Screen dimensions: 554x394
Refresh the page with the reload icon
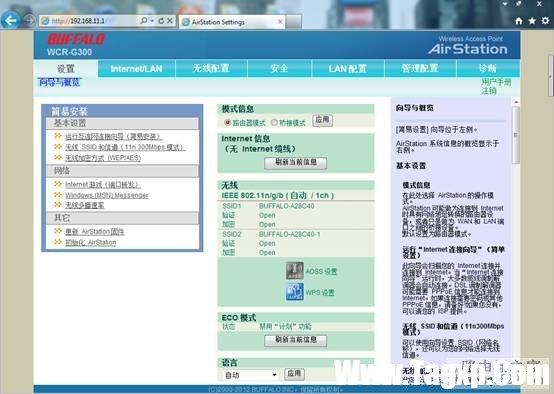[x=161, y=21]
